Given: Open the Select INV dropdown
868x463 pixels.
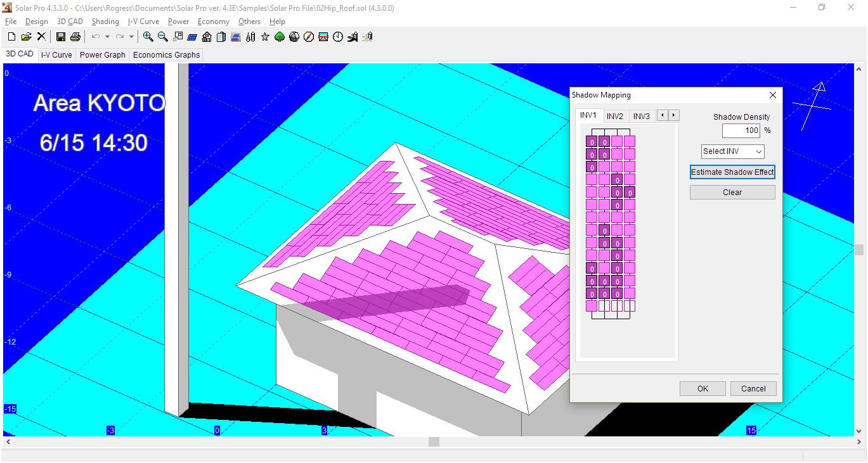Looking at the screenshot, I should pos(732,151).
